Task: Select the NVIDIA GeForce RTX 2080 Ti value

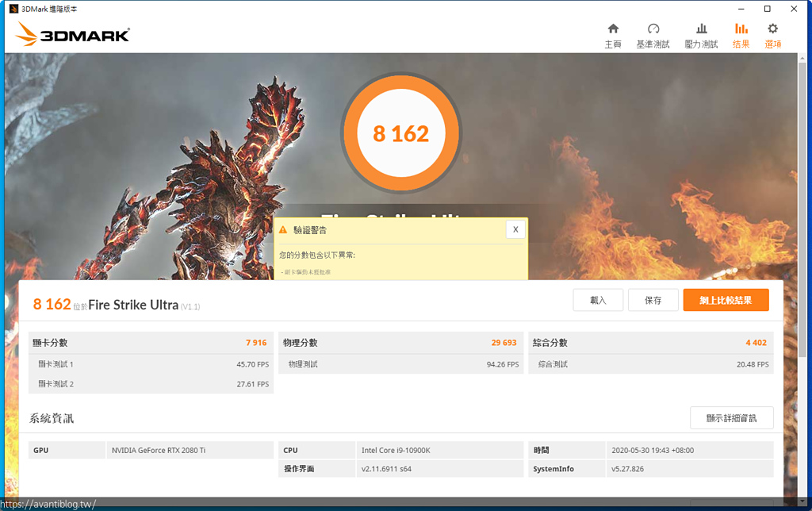Action: (x=159, y=451)
